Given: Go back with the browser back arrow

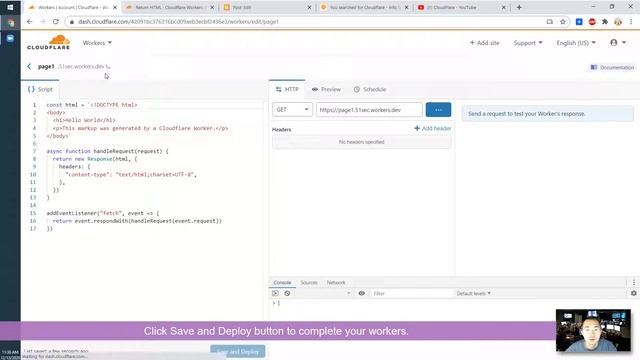Looking at the screenshot, I should (x=29, y=22).
